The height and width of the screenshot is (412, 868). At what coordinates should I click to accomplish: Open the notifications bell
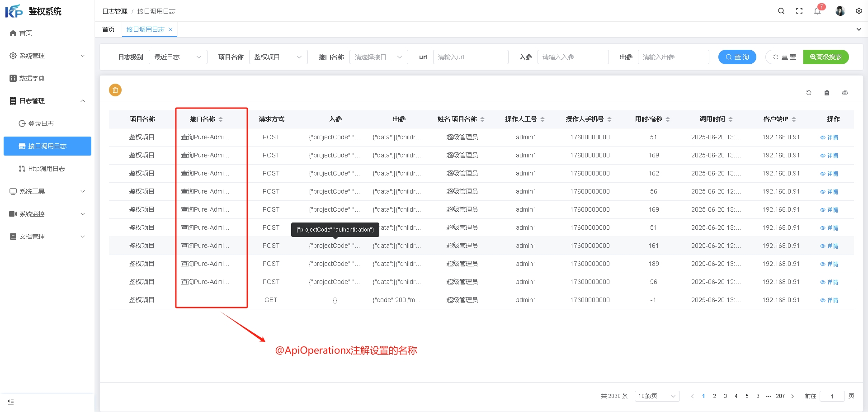(x=817, y=11)
